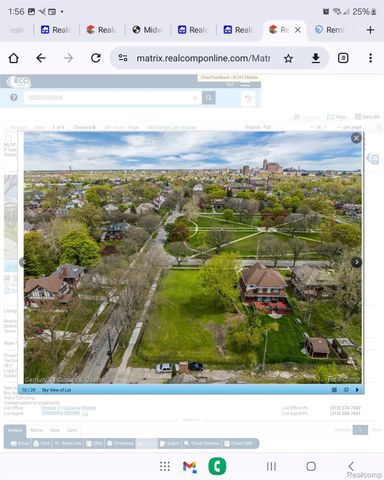Image resolution: width=384 pixels, height=480 pixels.
Task: Switch to the fourth Realc tab
Action: pos(238,30)
